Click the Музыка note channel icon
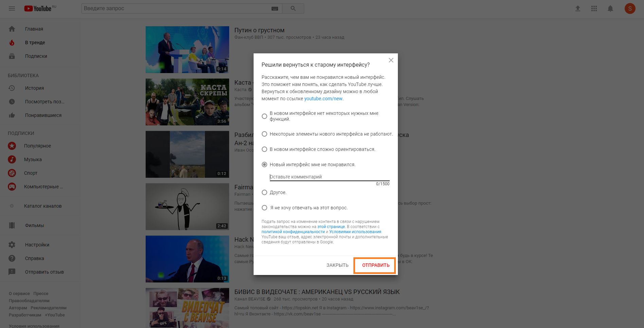The image size is (644, 328). [x=12, y=159]
